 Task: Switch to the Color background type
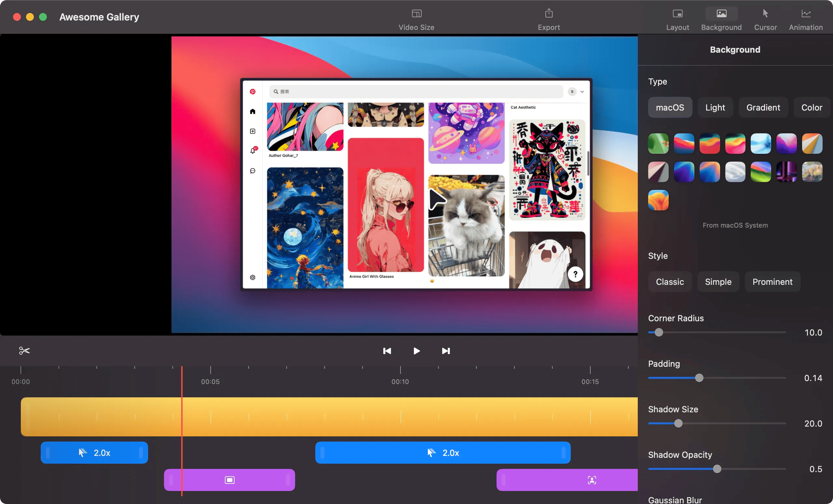(x=812, y=107)
